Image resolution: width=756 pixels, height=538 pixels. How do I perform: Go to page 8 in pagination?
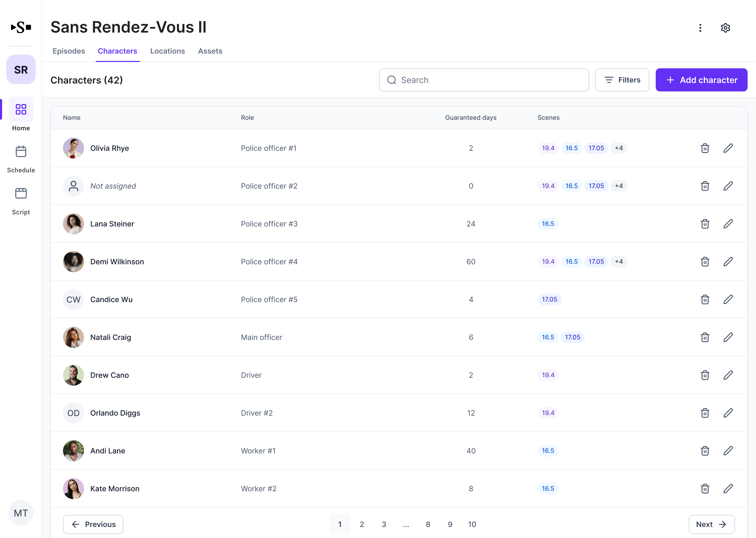pyautogui.click(x=428, y=524)
